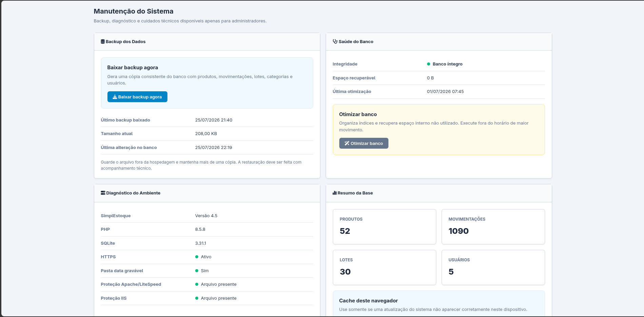The image size is (644, 317).
Task: Click the 0 B recoverable space value
Action: click(430, 78)
